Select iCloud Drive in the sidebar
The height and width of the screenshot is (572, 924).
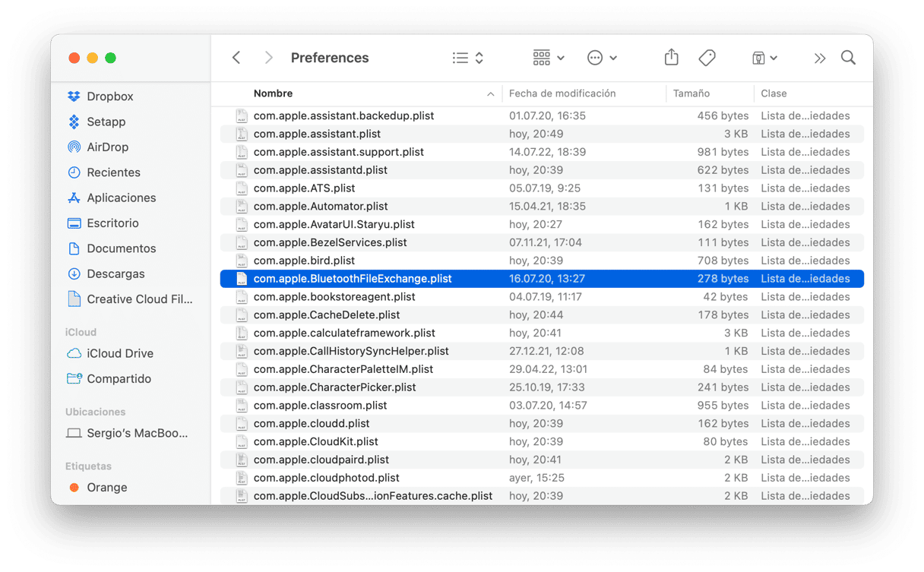pos(119,353)
